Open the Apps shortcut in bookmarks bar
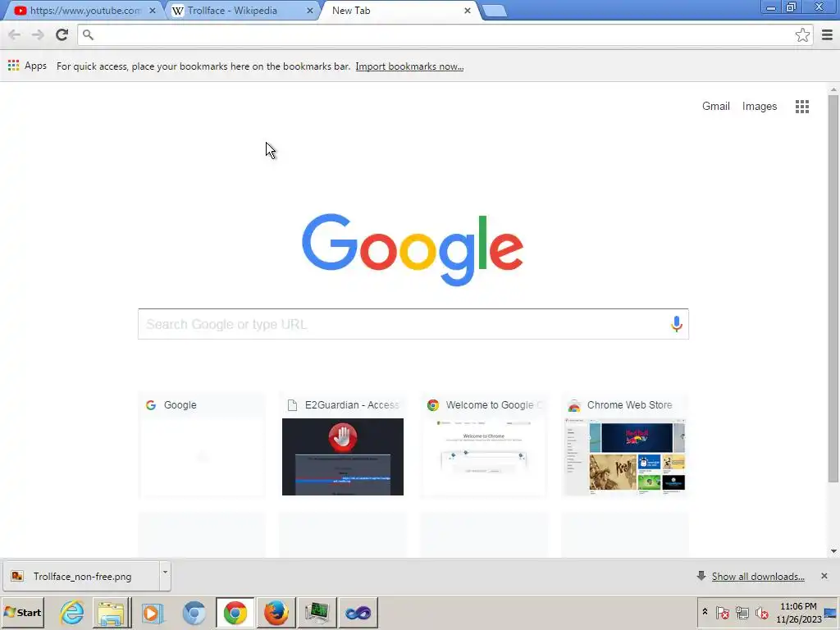This screenshot has width=840, height=630. click(27, 66)
